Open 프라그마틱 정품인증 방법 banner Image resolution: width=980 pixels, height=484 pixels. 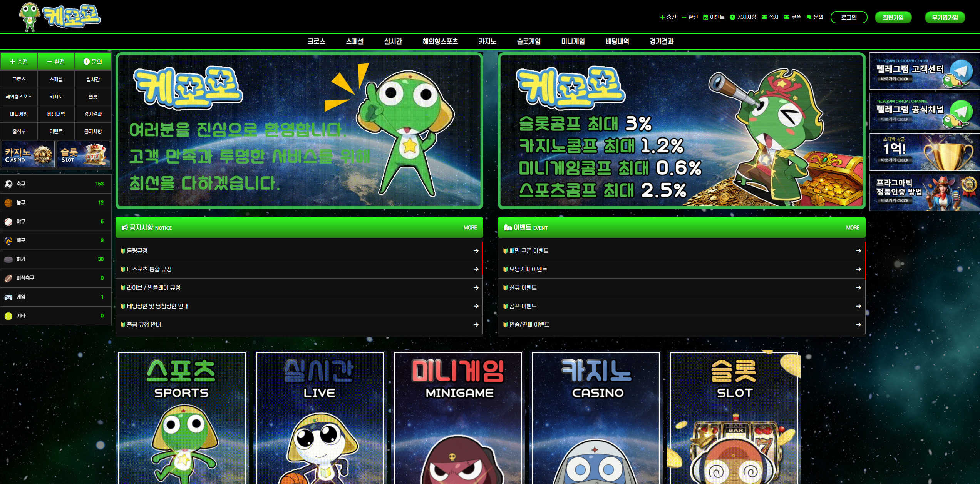click(x=925, y=193)
